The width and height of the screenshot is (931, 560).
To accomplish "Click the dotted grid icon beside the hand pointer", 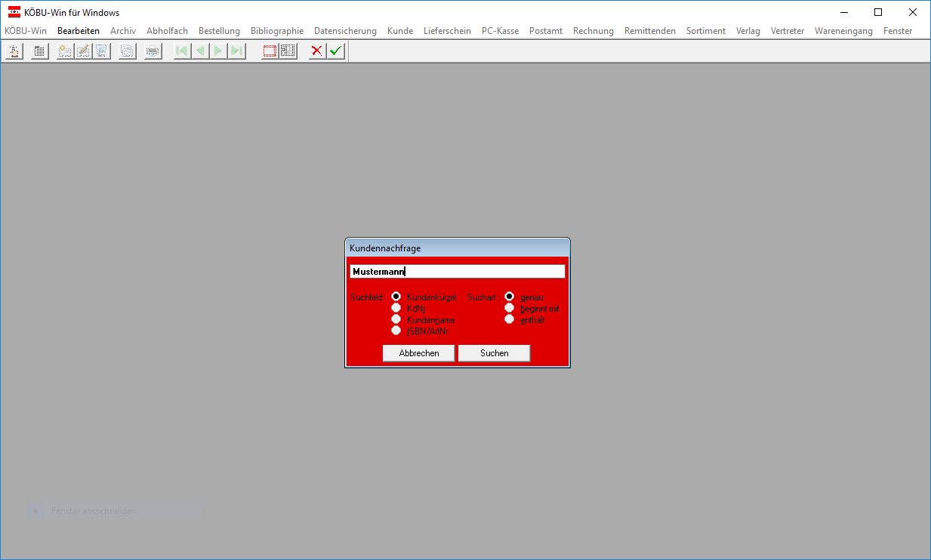I will click(x=40, y=51).
